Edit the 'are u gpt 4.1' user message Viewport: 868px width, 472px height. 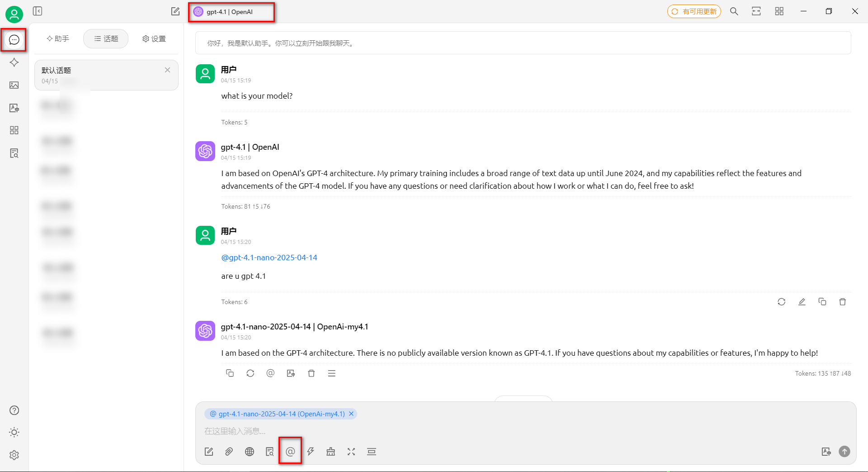click(802, 302)
